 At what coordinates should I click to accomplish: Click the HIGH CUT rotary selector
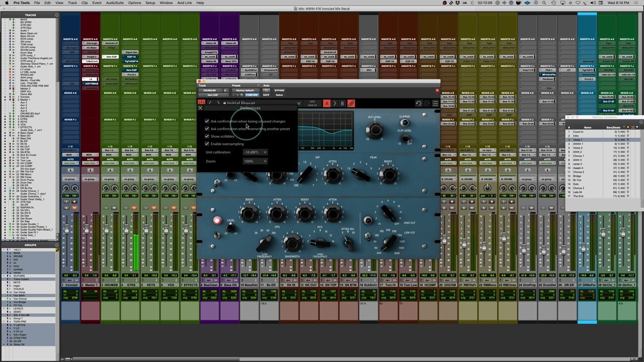388,213
